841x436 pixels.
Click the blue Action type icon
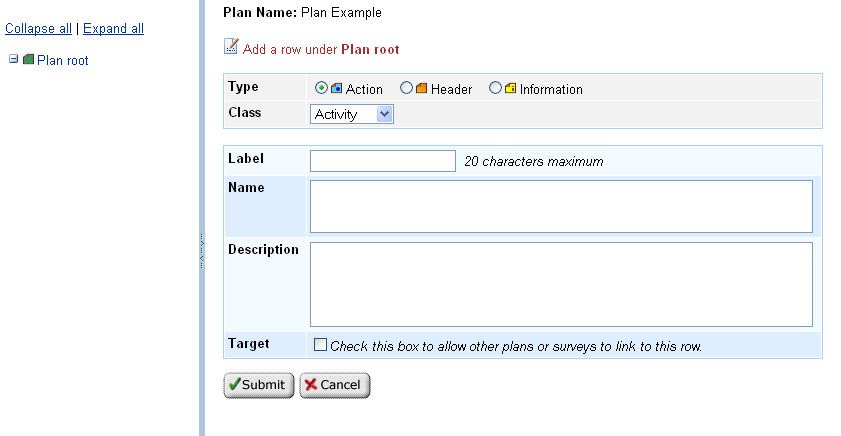(337, 88)
